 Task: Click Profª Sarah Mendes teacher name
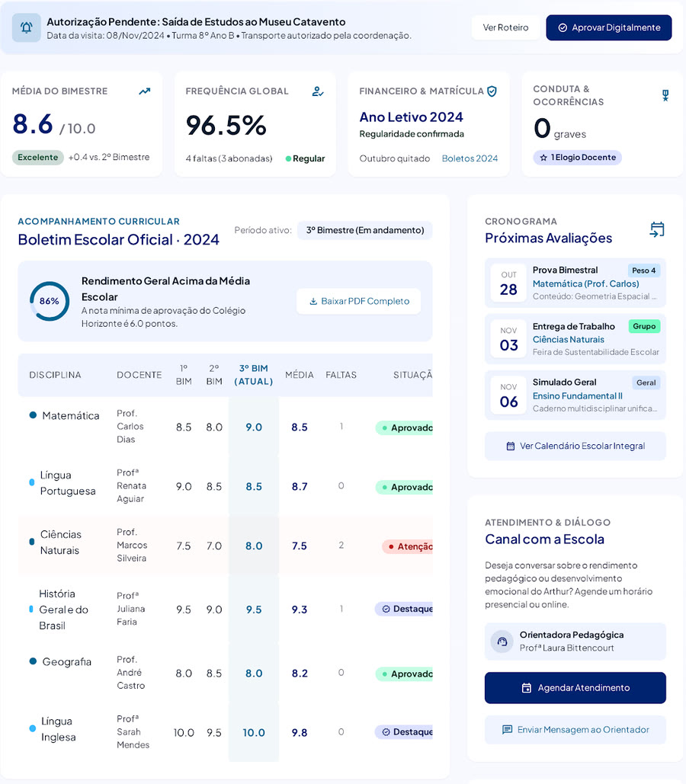tap(133, 731)
